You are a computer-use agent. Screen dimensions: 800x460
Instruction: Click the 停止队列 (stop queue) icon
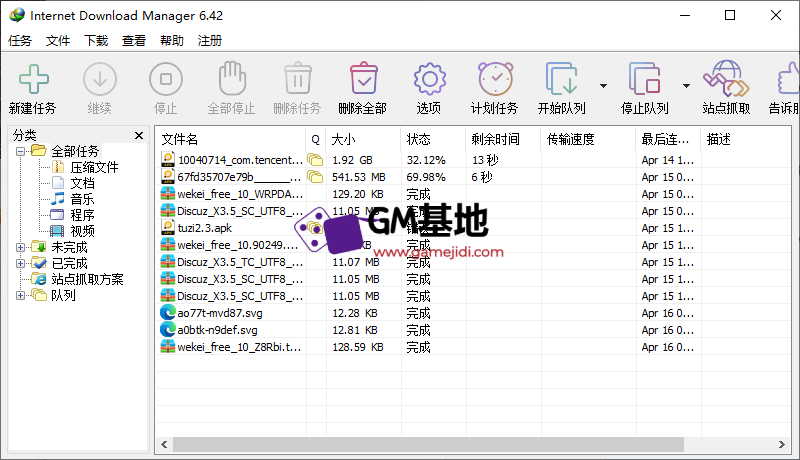[x=644, y=79]
